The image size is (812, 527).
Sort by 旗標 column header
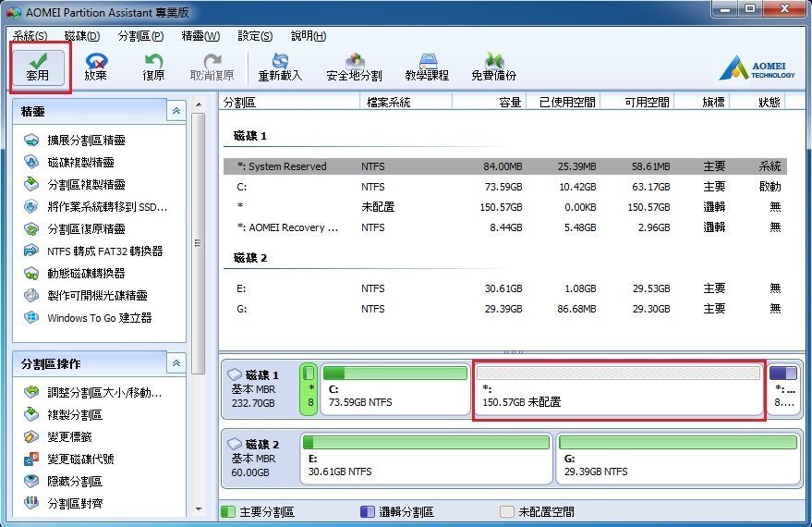coord(702,102)
